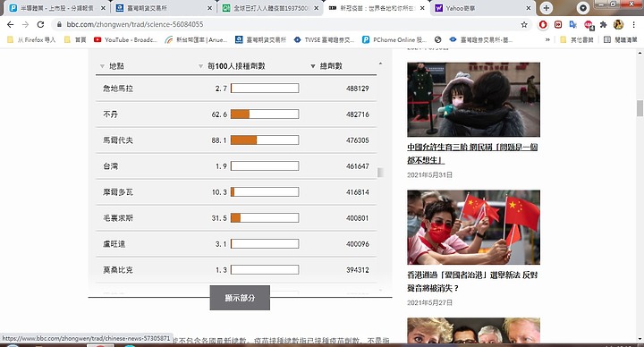Open the PChome Online bookmark

[x=394, y=40]
